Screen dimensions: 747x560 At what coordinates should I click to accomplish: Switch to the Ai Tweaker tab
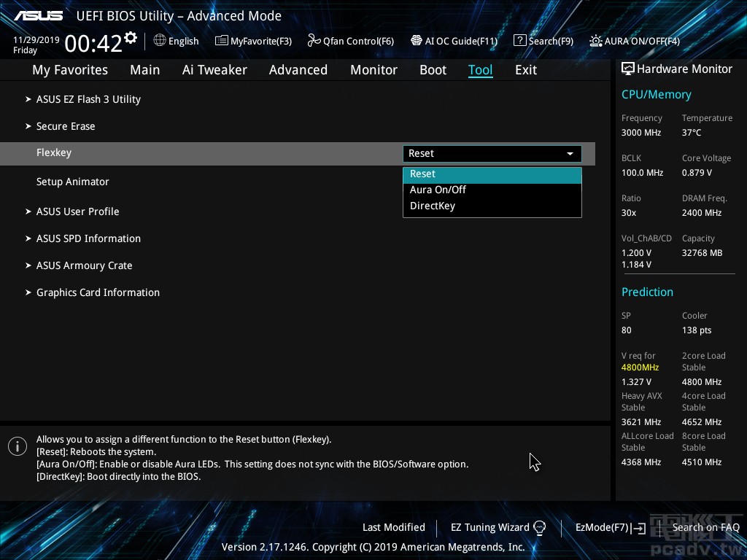[x=214, y=70]
